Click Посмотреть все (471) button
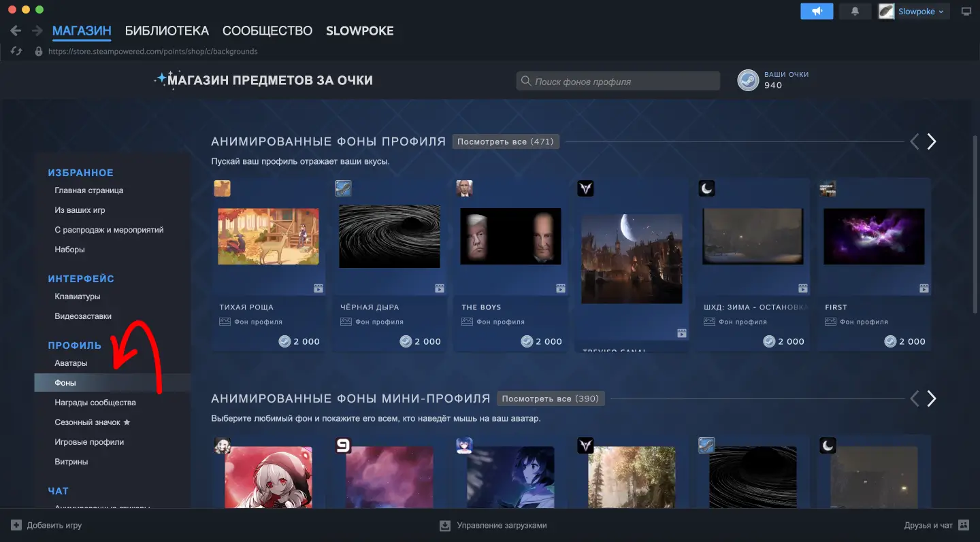The image size is (980, 542). click(x=506, y=141)
